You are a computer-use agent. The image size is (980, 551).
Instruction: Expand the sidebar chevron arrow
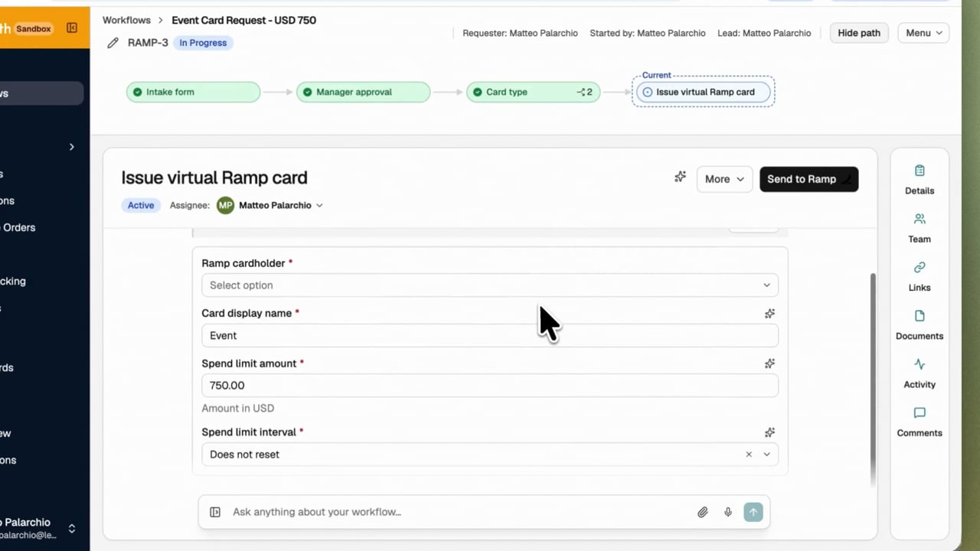pyautogui.click(x=72, y=147)
